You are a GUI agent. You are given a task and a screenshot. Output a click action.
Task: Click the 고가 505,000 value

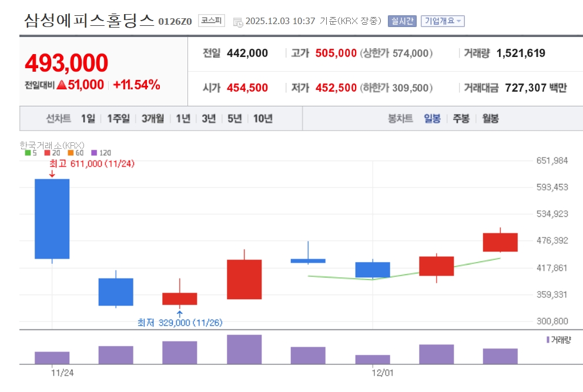pyautogui.click(x=336, y=53)
